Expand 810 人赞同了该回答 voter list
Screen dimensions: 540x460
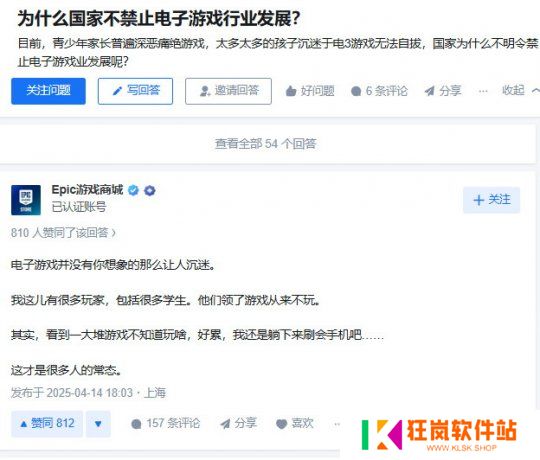63,233
